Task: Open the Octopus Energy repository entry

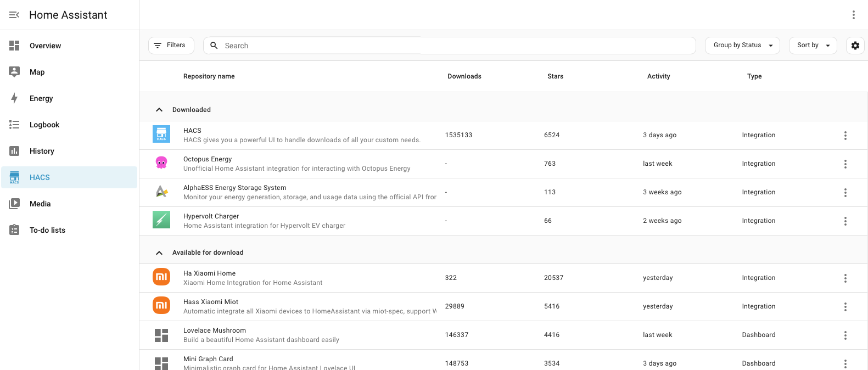Action: tap(503, 164)
